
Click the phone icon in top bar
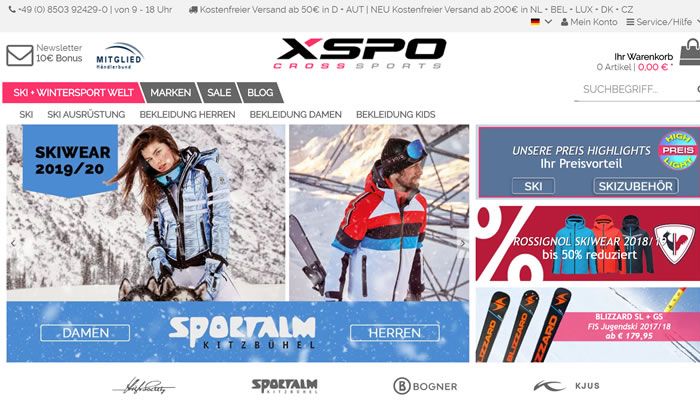click(12, 9)
